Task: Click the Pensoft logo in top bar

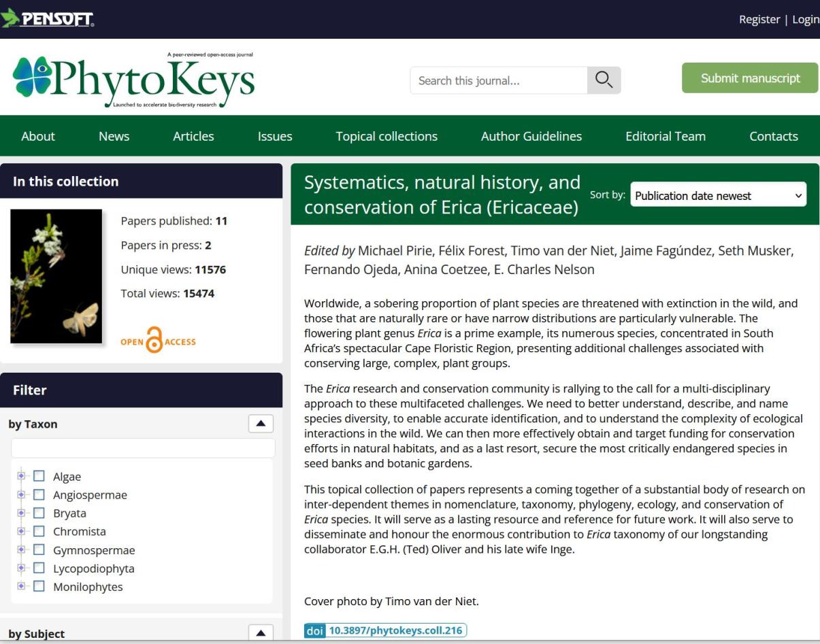Action: pos(48,19)
